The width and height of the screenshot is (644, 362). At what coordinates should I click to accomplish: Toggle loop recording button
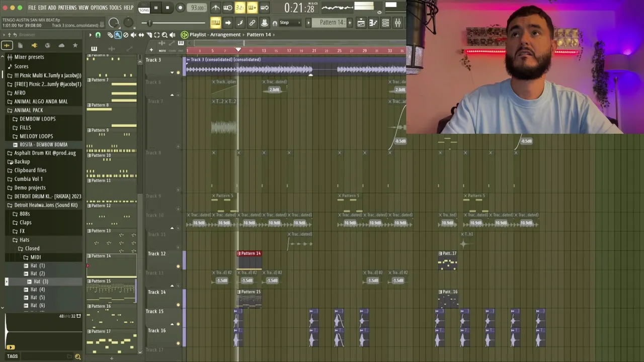[x=264, y=8]
